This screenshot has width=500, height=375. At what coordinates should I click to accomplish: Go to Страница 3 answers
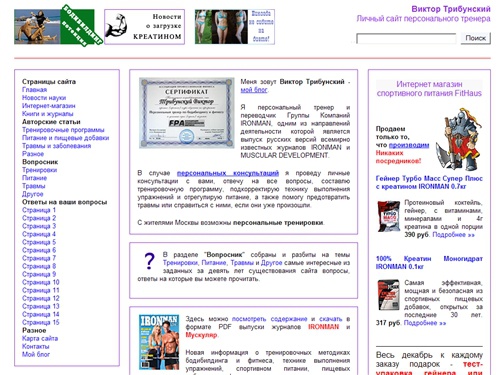click(39, 226)
